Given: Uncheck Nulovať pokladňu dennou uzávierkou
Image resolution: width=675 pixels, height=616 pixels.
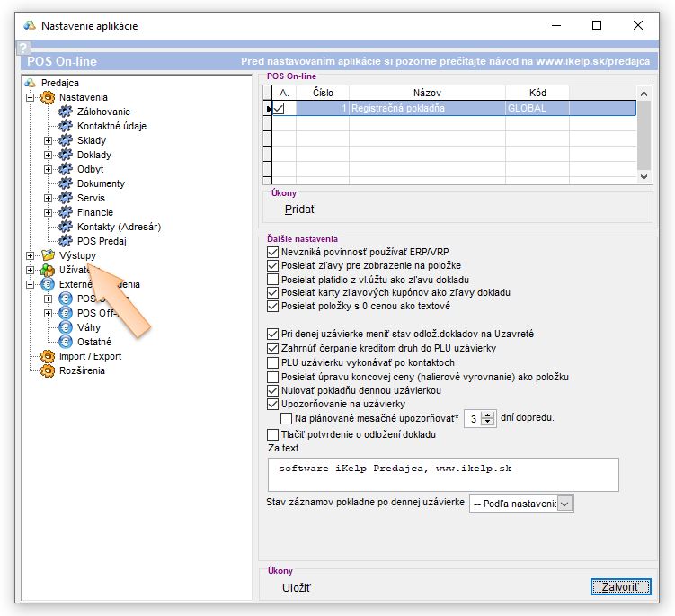Looking at the screenshot, I should (273, 391).
